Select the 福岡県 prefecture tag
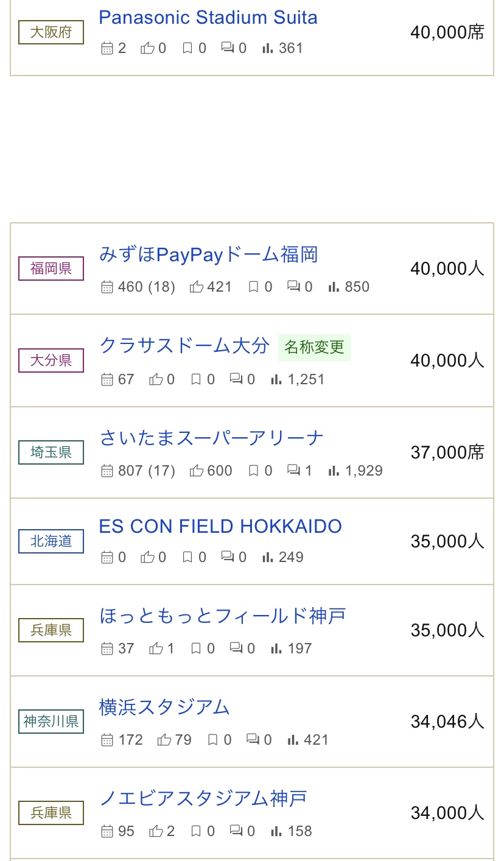 coord(51,269)
